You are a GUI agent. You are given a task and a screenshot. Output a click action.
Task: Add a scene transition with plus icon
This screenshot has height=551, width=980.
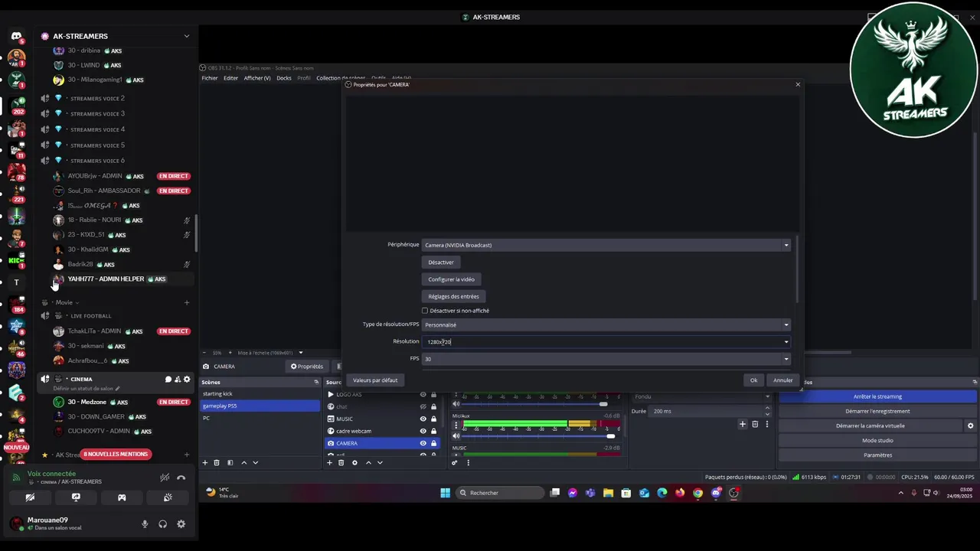742,424
